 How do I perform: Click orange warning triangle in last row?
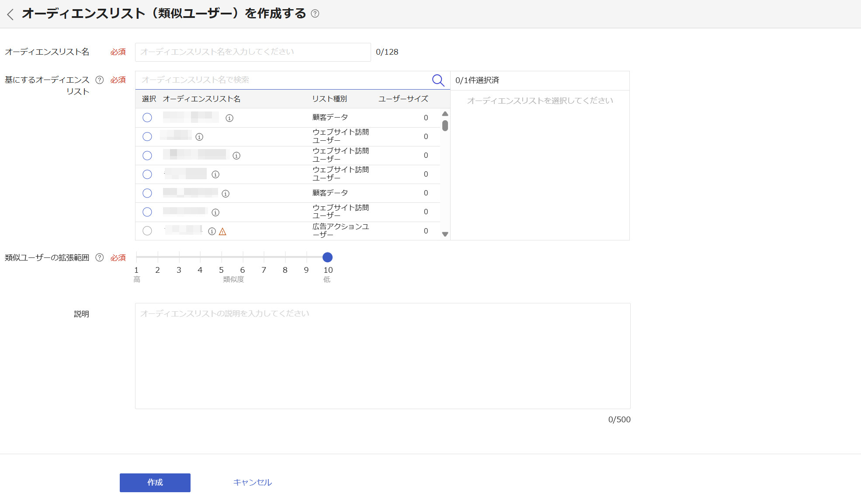[x=222, y=232]
